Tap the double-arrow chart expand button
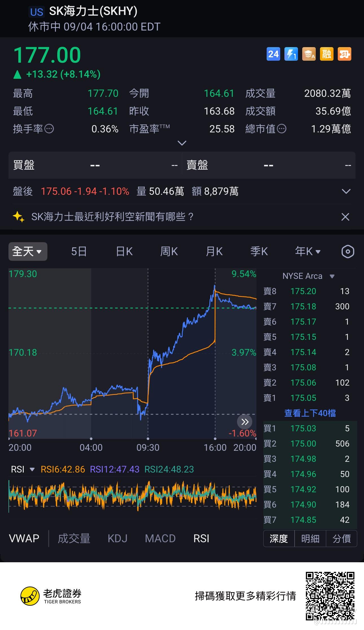The width and height of the screenshot is (364, 630). tap(245, 422)
